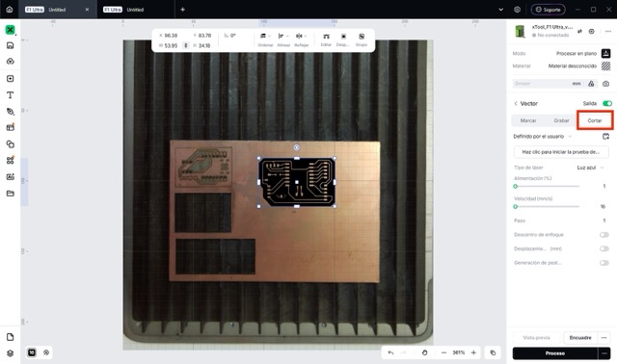Click the copy canvas icon bottom right
Image resolution: width=617 pixels, height=364 pixels.
point(493,352)
